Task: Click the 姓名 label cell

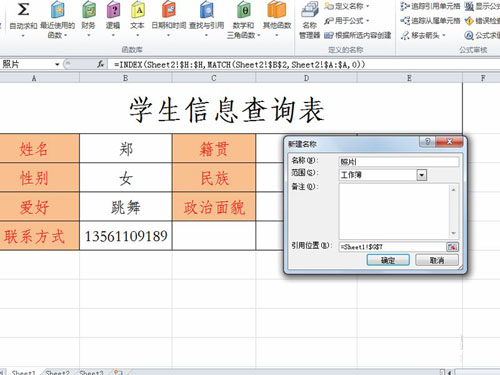Action: click(x=39, y=149)
